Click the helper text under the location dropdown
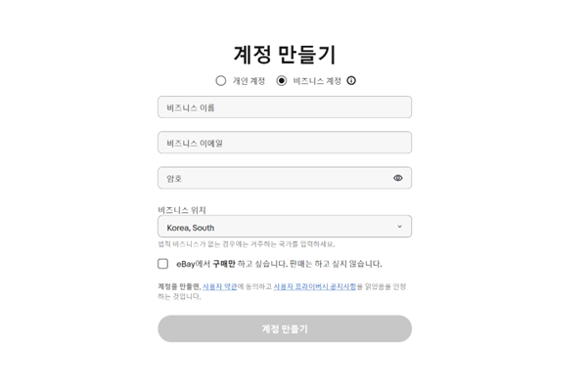The height and width of the screenshot is (385, 588). pos(247,244)
